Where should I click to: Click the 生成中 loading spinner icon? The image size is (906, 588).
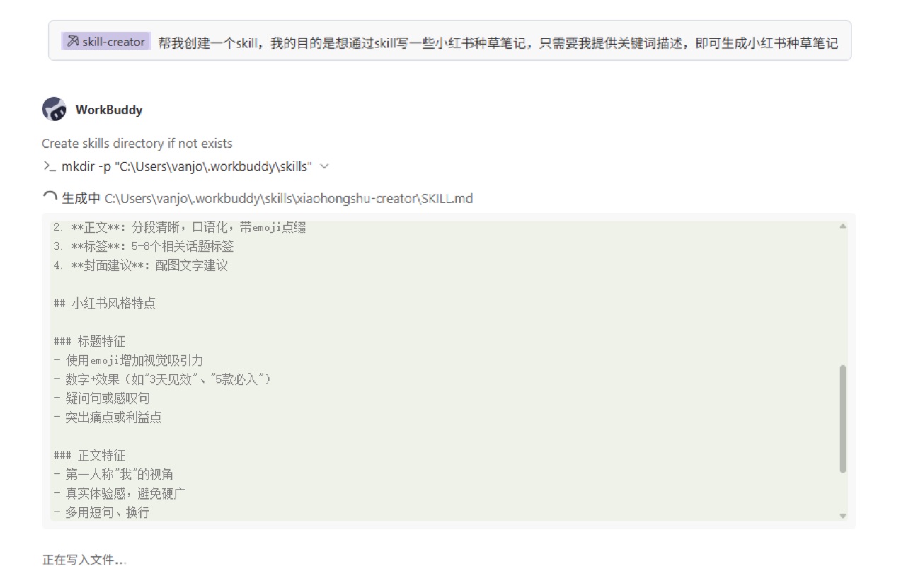50,198
